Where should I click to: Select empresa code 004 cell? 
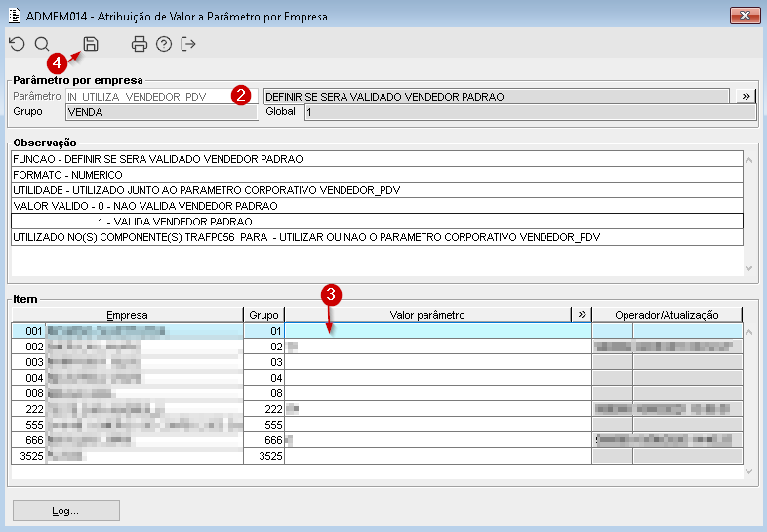tap(28, 378)
